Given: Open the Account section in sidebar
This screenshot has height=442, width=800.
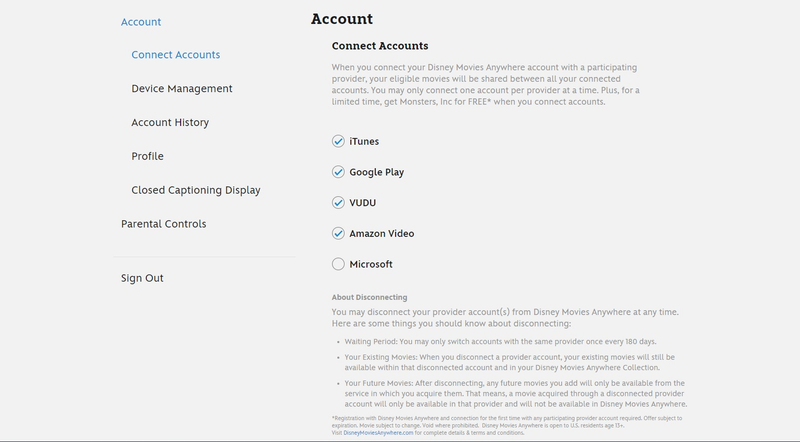Looking at the screenshot, I should [141, 22].
